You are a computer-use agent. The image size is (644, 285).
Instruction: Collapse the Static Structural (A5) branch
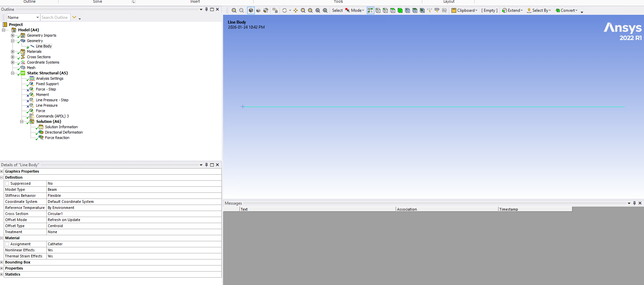pyautogui.click(x=13, y=73)
